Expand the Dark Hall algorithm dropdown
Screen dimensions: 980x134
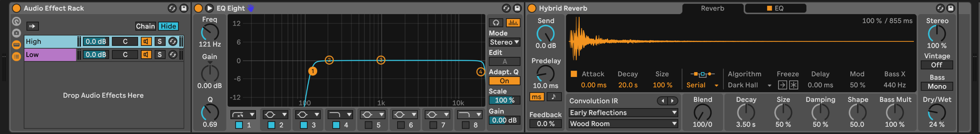click(x=749, y=85)
